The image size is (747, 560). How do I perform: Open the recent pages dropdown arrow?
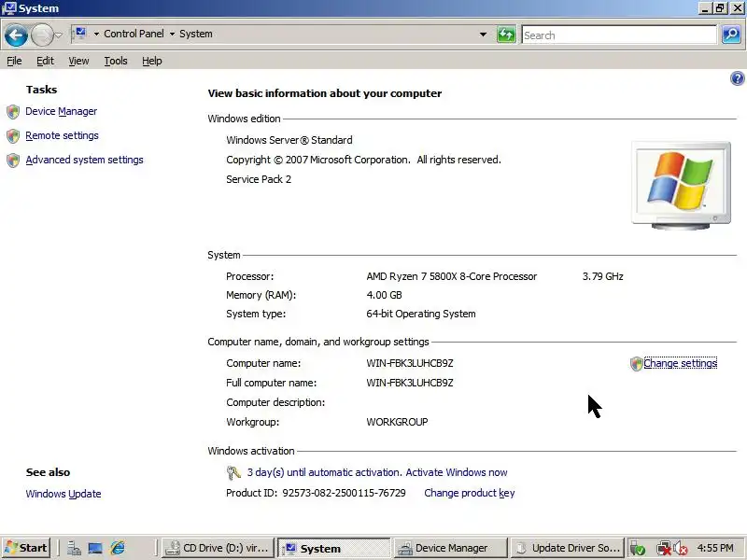click(x=58, y=35)
